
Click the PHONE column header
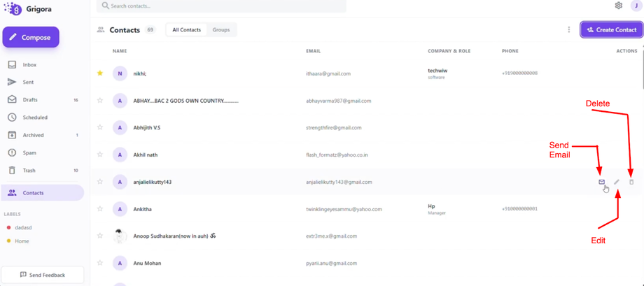click(x=510, y=51)
